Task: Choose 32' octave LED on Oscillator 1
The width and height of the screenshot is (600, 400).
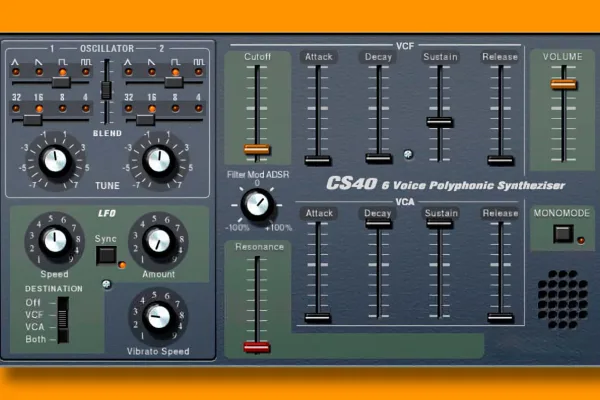Action: (16, 109)
